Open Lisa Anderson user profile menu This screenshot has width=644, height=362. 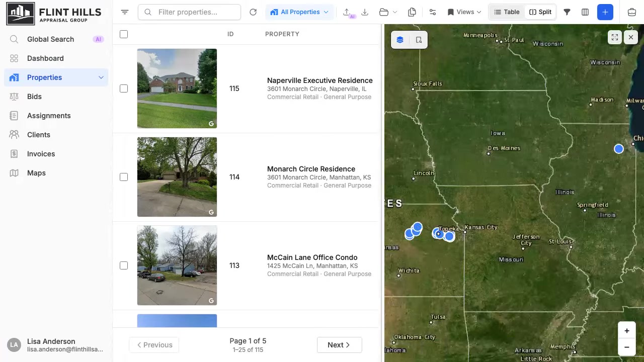[56, 345]
